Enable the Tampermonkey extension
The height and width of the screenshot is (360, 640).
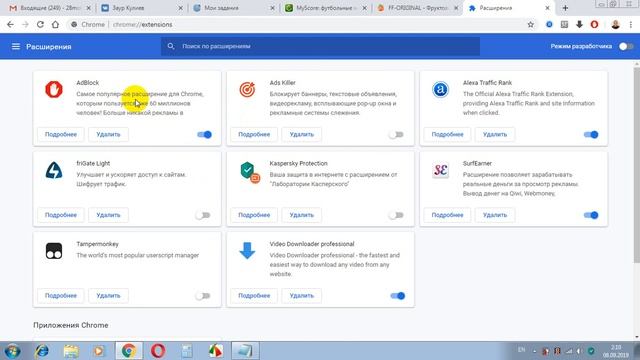[x=202, y=296]
